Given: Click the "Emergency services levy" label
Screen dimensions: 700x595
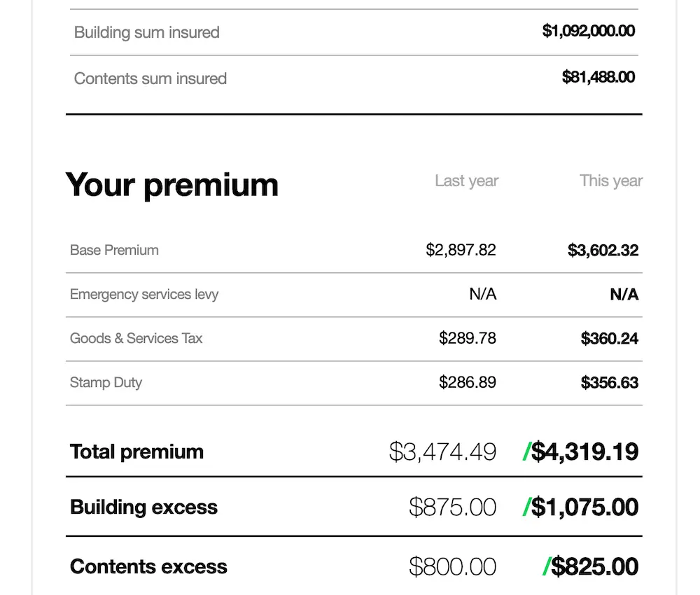Looking at the screenshot, I should (x=144, y=294).
